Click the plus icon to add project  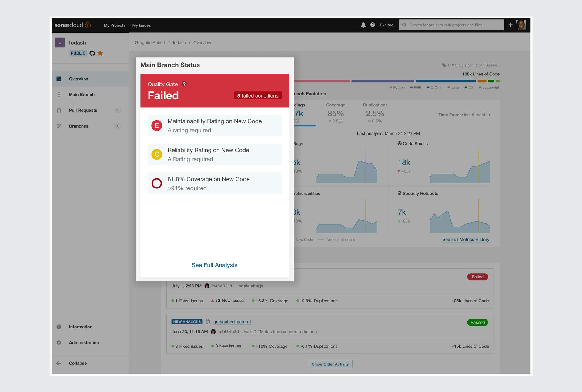(x=510, y=25)
